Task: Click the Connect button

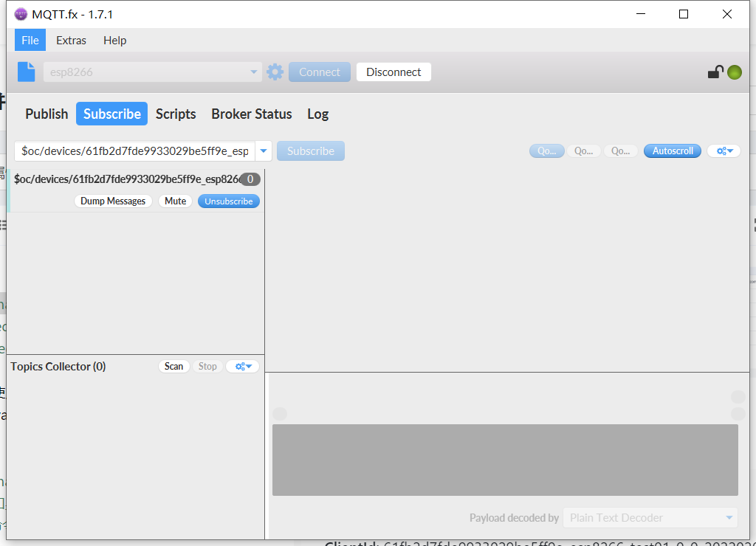Action: 320,72
